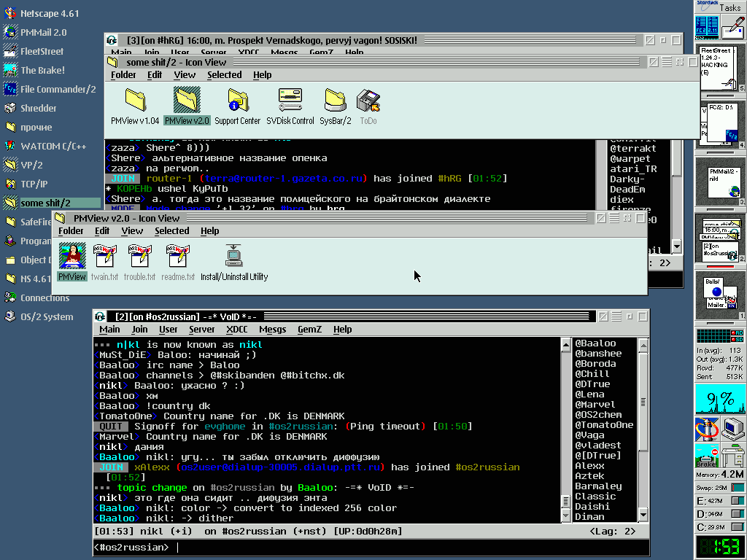Image resolution: width=747 pixels, height=560 pixels.
Task: Launch the PMView program icon
Action: (72, 262)
